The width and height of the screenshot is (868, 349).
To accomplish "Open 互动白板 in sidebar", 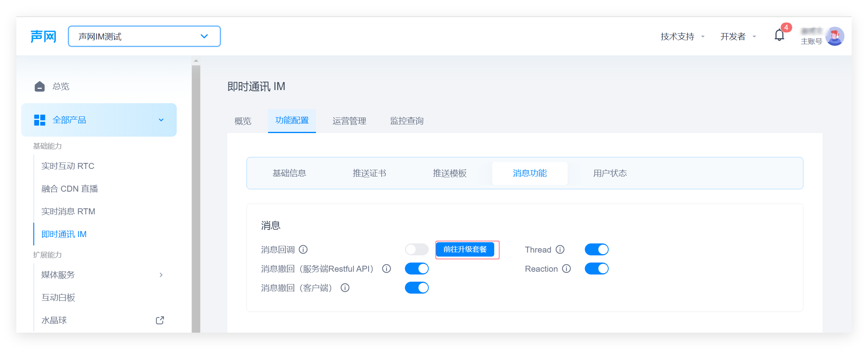I will point(58,298).
